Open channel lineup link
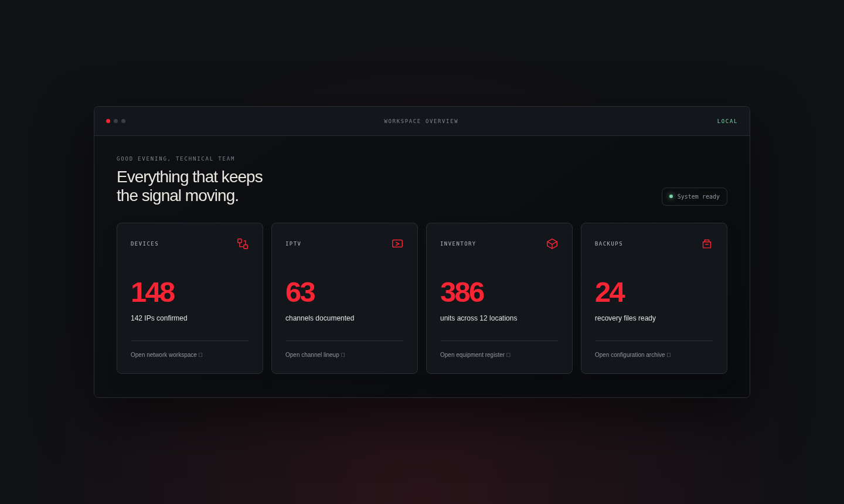The width and height of the screenshot is (844, 504). click(x=315, y=355)
